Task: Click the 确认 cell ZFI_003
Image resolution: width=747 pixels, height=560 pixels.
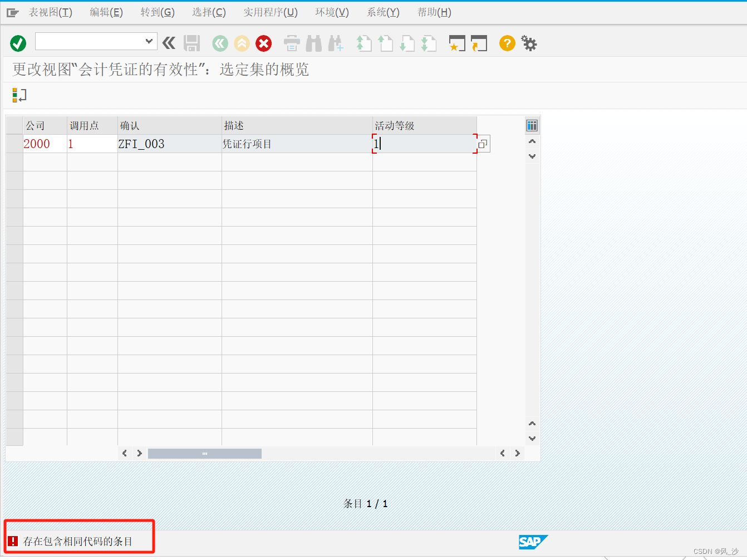Action: click(x=170, y=144)
